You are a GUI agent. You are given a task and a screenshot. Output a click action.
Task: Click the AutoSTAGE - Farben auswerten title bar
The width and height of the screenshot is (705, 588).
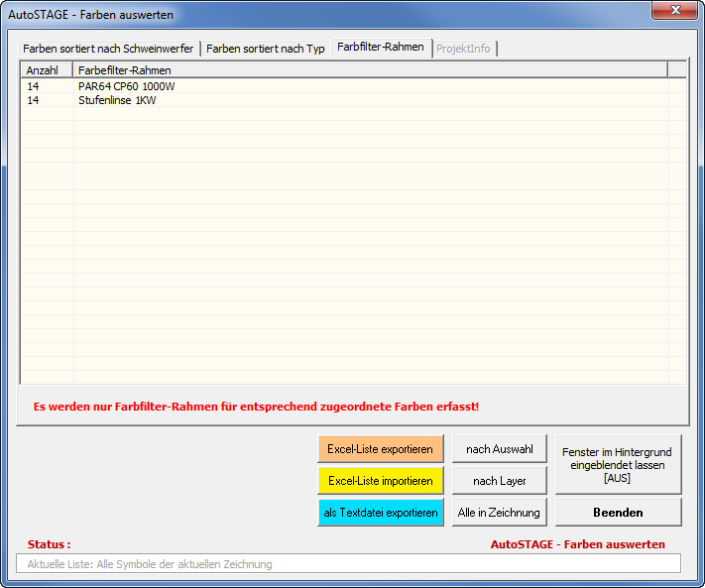tap(297, 15)
